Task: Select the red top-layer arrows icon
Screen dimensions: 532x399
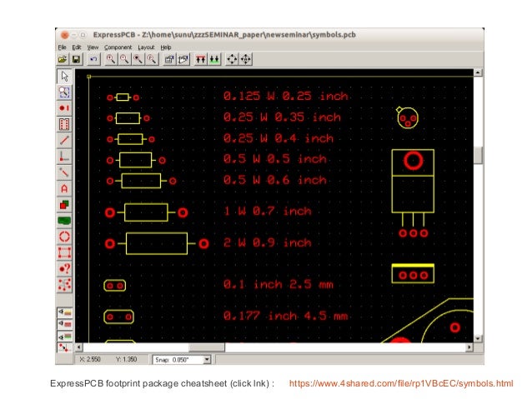Action: pyautogui.click(x=200, y=59)
